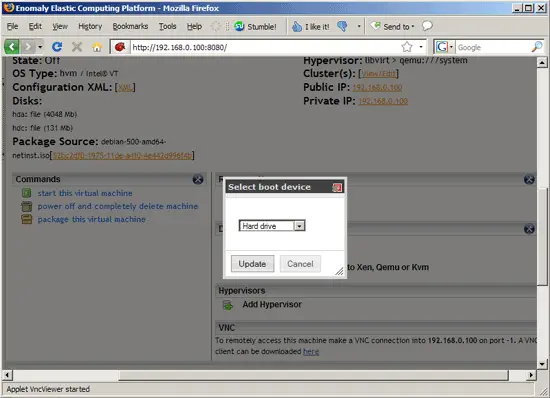Collapse the Commands panel with its X icon
The height and width of the screenshot is (398, 550).
[x=198, y=179]
